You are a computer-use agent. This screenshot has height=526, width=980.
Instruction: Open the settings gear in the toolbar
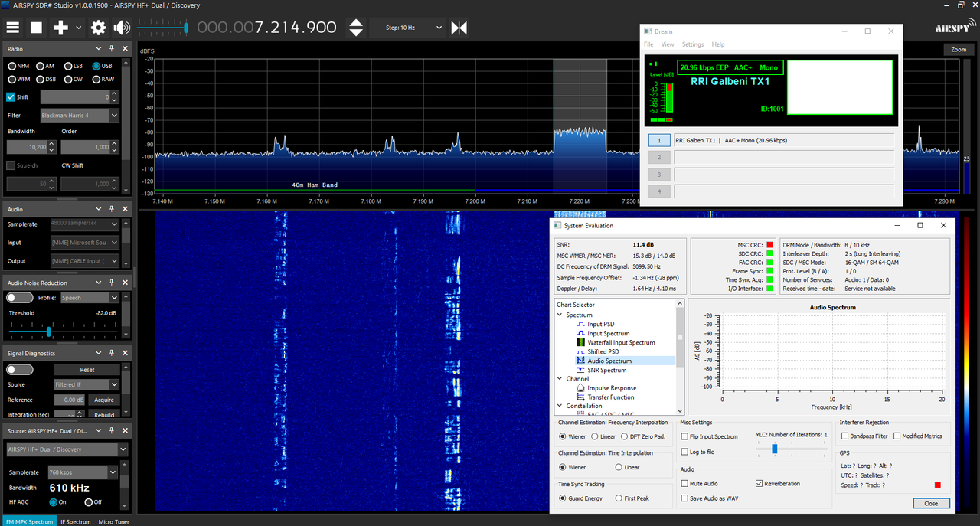tap(98, 28)
